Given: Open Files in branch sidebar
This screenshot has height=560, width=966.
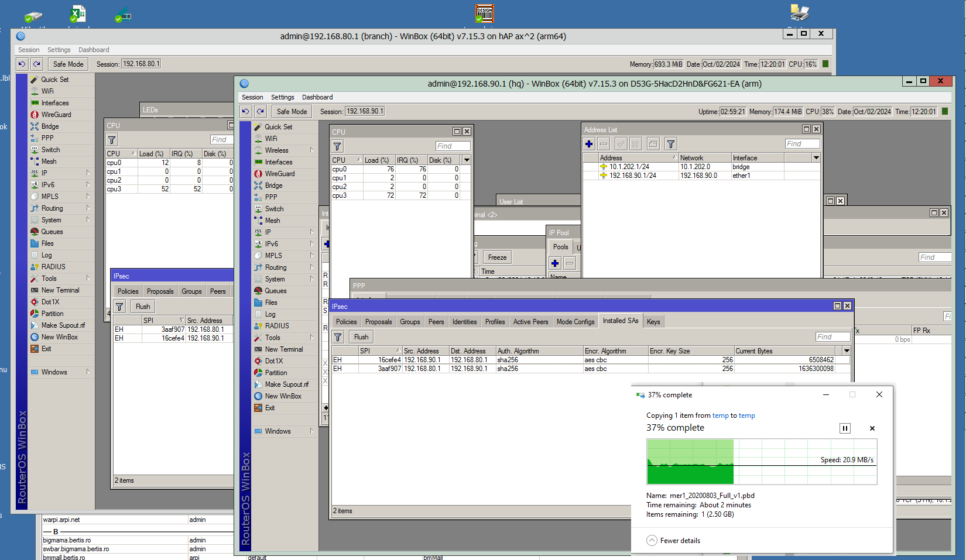Looking at the screenshot, I should coord(47,243).
